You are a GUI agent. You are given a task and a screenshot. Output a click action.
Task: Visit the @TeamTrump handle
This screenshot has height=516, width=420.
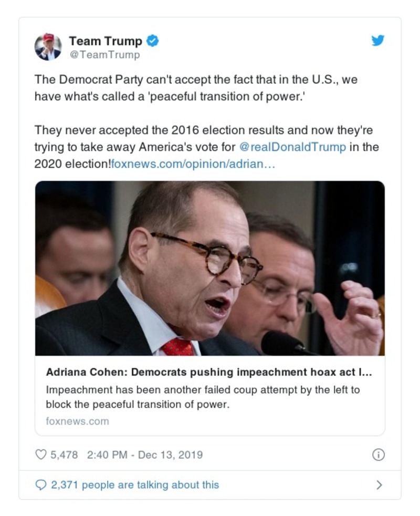coord(104,54)
